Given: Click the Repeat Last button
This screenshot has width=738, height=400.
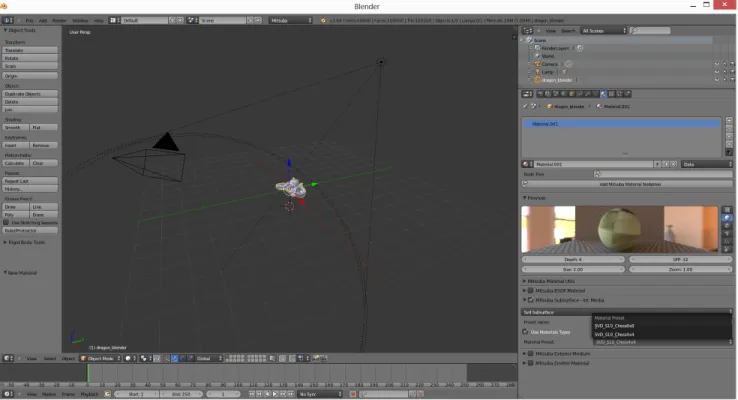Looking at the screenshot, I should (x=31, y=181).
